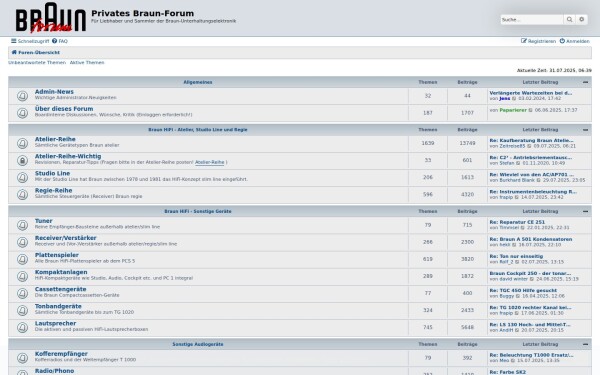This screenshot has width=600, height=375.
Task: Collapse Braun HiFi Atelier, Studio Line category
Action: click(x=585, y=130)
